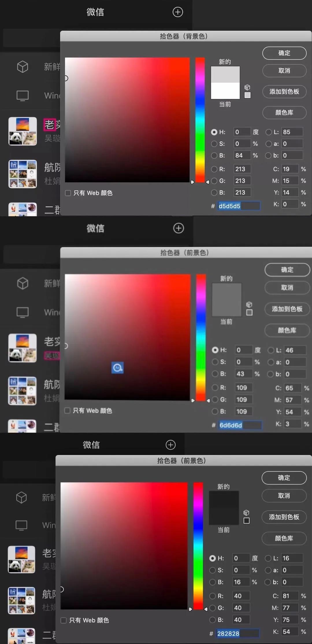Click the cube sidebar icon behind the 6d6d6d picker
Screen dimensions: 312x644
click(x=23, y=283)
